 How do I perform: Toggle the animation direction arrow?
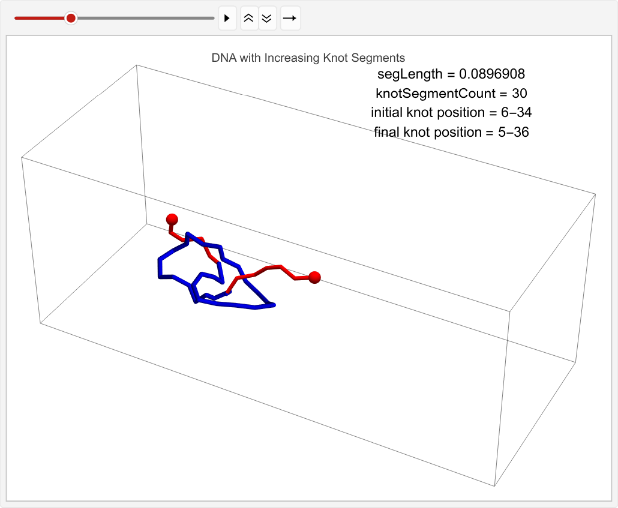289,18
